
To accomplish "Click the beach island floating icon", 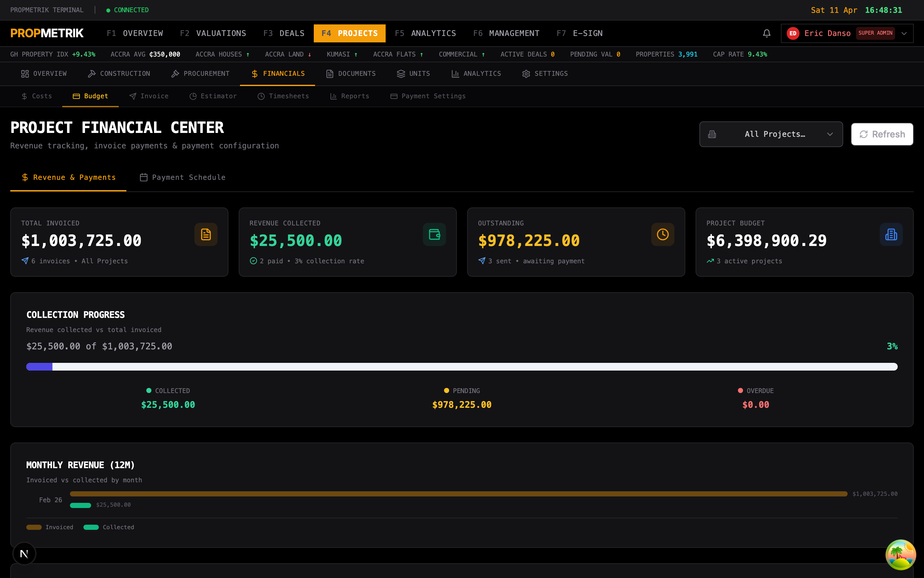I will point(900,555).
